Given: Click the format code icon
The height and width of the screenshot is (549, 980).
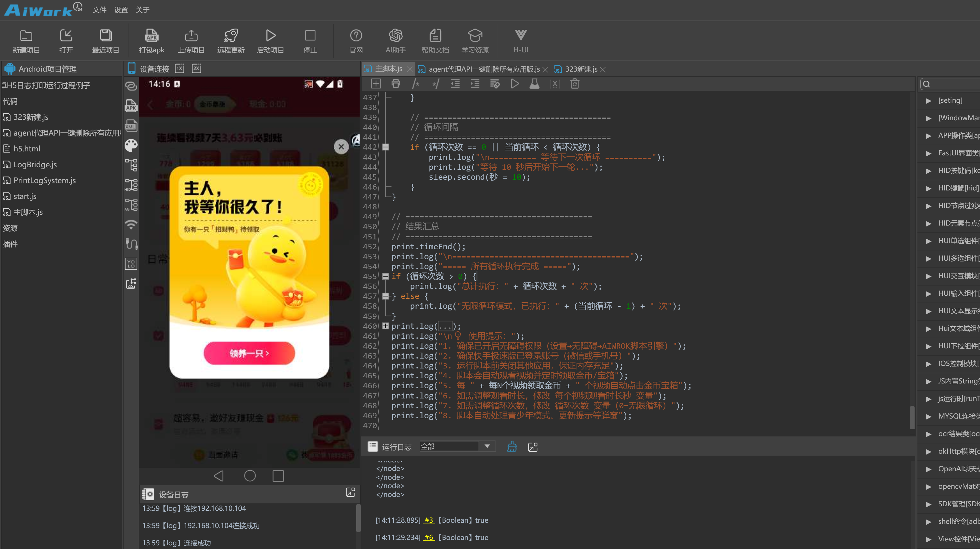Looking at the screenshot, I should click(495, 84).
